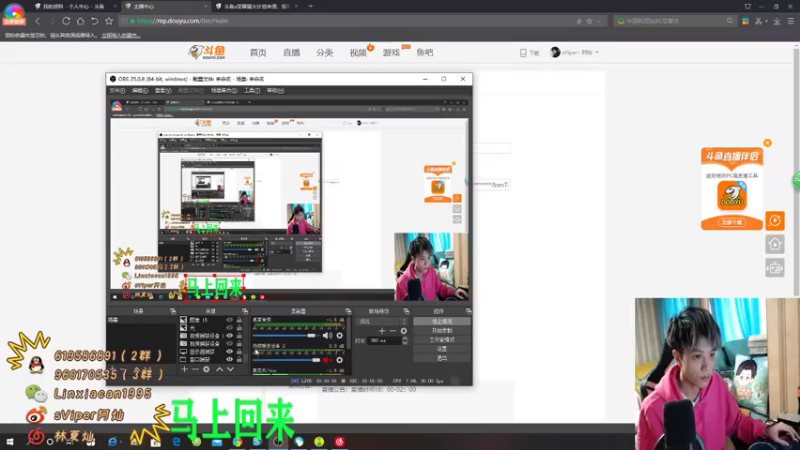Pop out the OBS sources dock panel icon
Image resolution: width=800 pixels, height=450 pixels.
(x=245, y=311)
